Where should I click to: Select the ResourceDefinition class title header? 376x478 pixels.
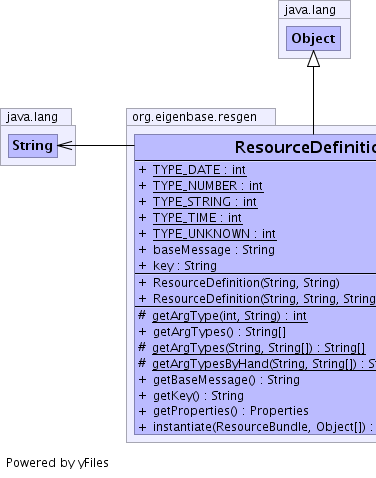pyautogui.click(x=255, y=147)
